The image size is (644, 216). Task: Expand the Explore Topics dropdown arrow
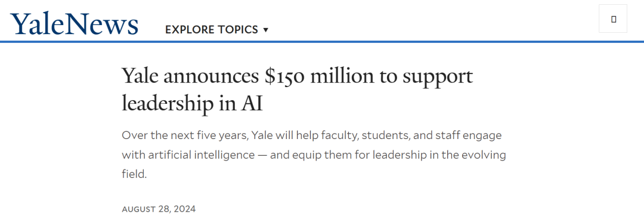pyautogui.click(x=265, y=30)
